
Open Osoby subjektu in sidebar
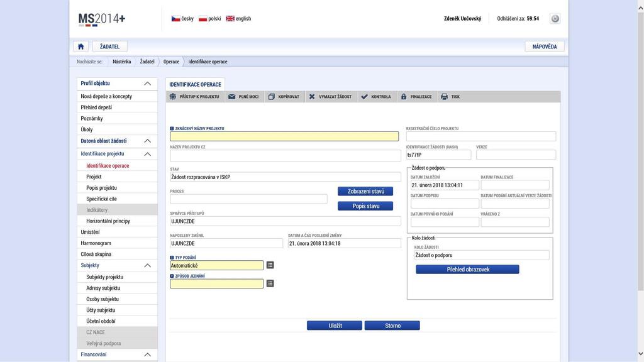[117, 299]
